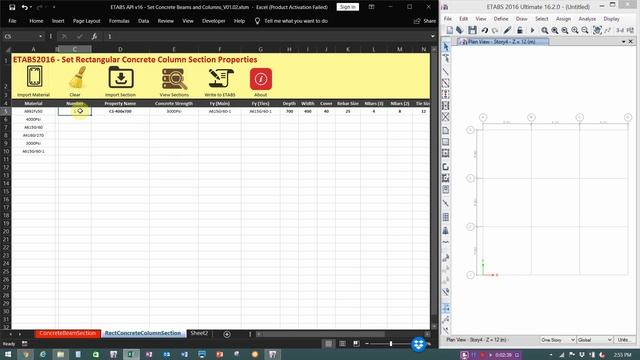Click Dropbox badge icon
The image size is (640, 360).
click(418, 344)
